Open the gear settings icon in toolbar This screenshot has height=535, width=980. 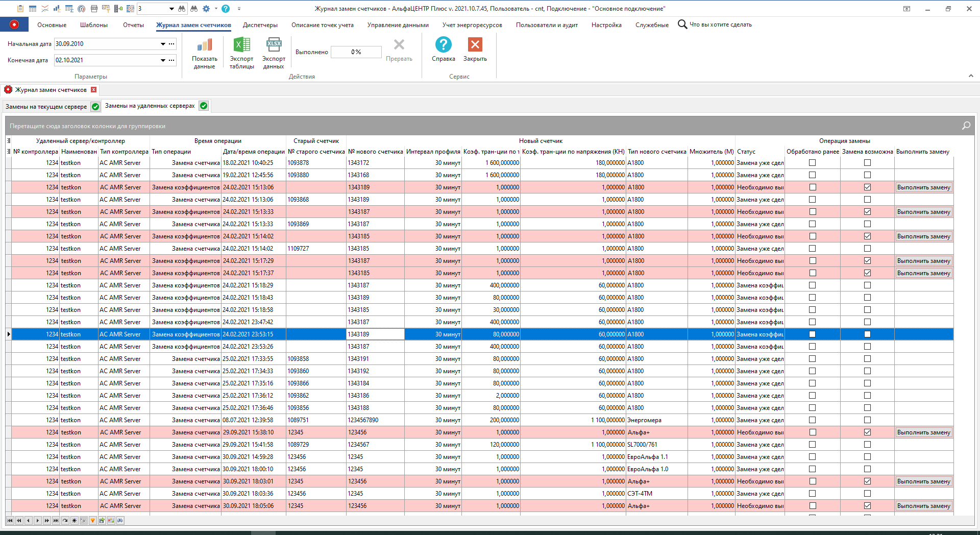coord(206,9)
